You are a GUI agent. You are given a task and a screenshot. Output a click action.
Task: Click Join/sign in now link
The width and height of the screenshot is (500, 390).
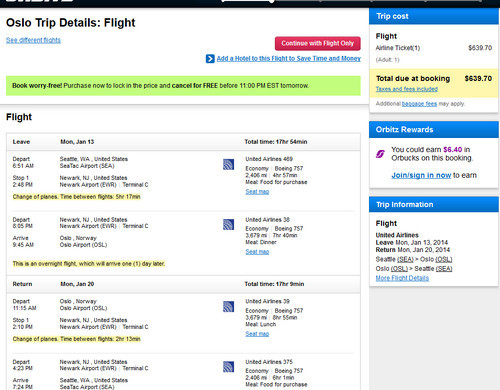[421, 175]
